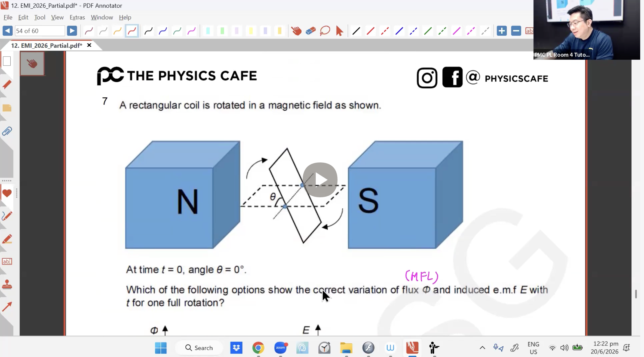The height and width of the screenshot is (357, 644).
Task: Go to previous page arrow button
Action: pyautogui.click(x=7, y=31)
